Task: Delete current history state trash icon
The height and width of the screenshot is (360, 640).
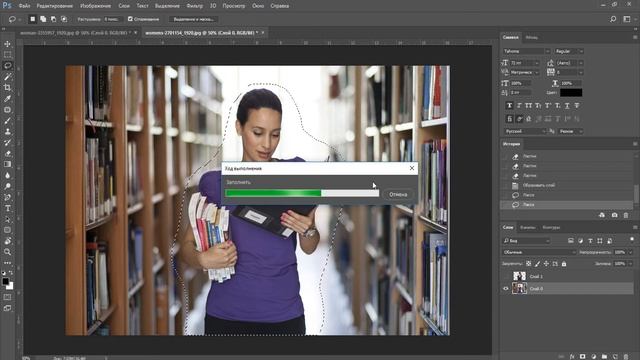Action: tap(626, 215)
